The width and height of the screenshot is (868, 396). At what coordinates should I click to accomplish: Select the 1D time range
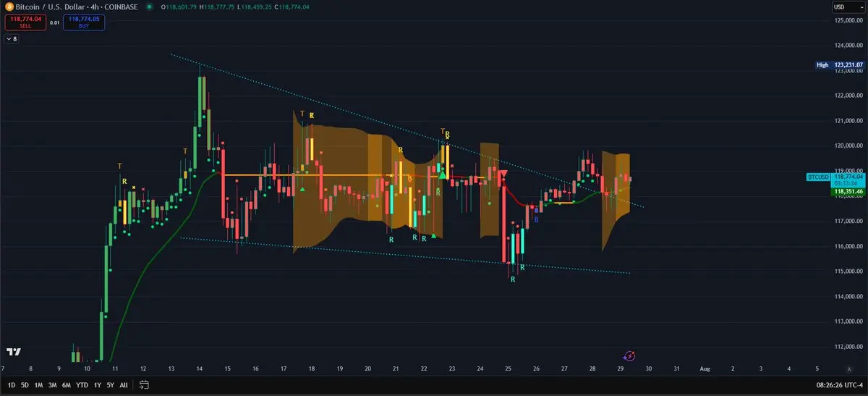[10, 384]
